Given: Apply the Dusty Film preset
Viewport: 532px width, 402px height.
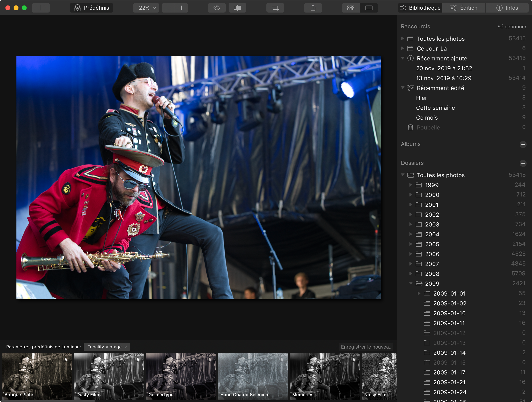Looking at the screenshot, I should 109,376.
